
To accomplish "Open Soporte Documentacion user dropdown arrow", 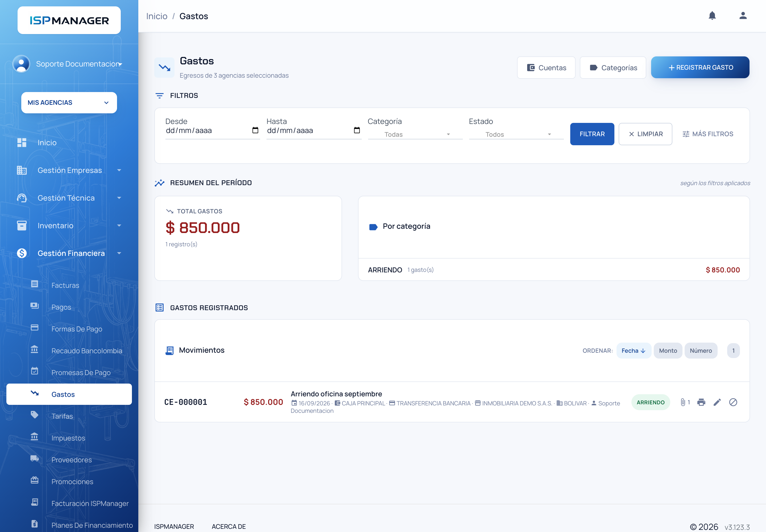I will (120, 64).
